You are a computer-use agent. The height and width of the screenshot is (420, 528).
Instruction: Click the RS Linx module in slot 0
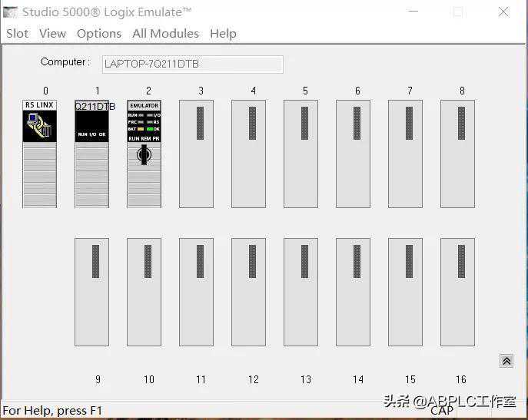[x=39, y=154]
